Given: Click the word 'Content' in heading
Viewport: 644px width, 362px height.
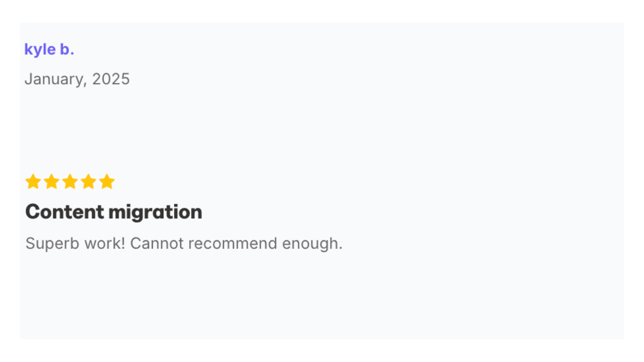Looking at the screenshot, I should coord(64,212).
